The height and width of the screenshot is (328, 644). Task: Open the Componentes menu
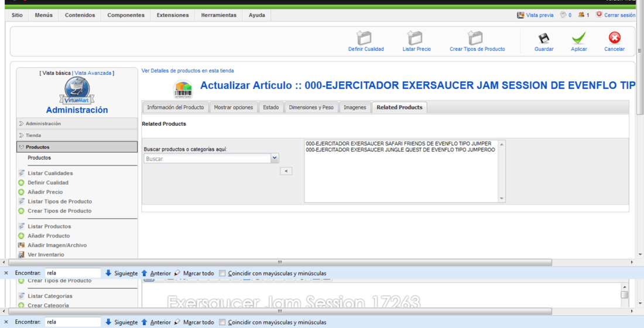(126, 15)
